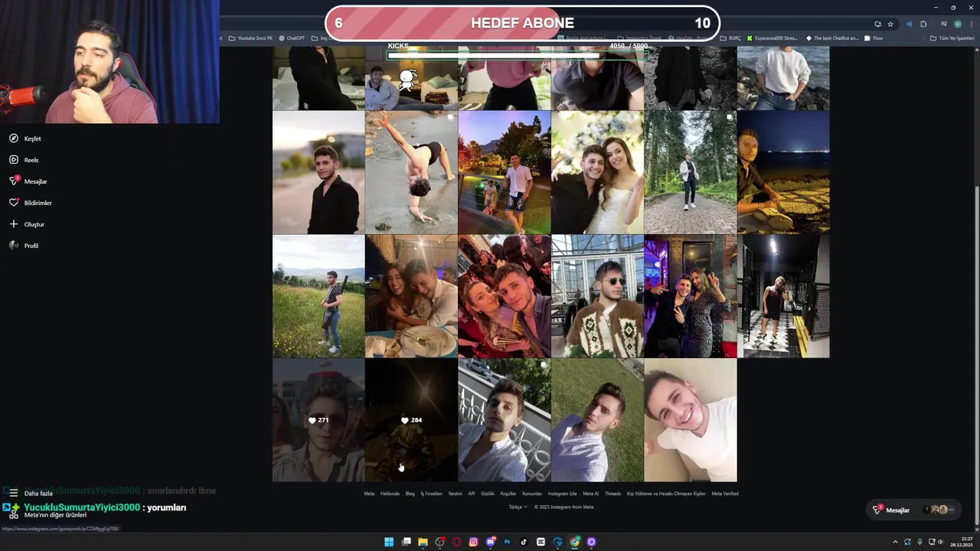Click Koşullar footer link
The image size is (980, 551).
click(508, 494)
